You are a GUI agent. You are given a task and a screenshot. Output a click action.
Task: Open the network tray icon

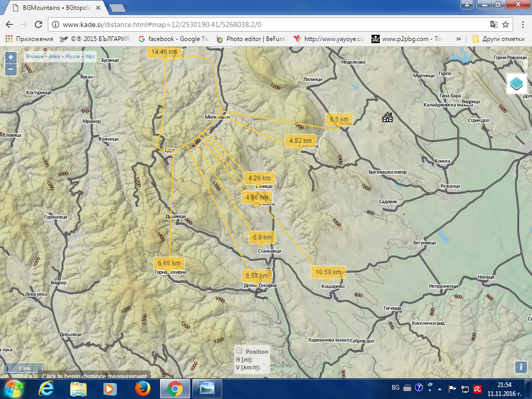click(x=464, y=389)
